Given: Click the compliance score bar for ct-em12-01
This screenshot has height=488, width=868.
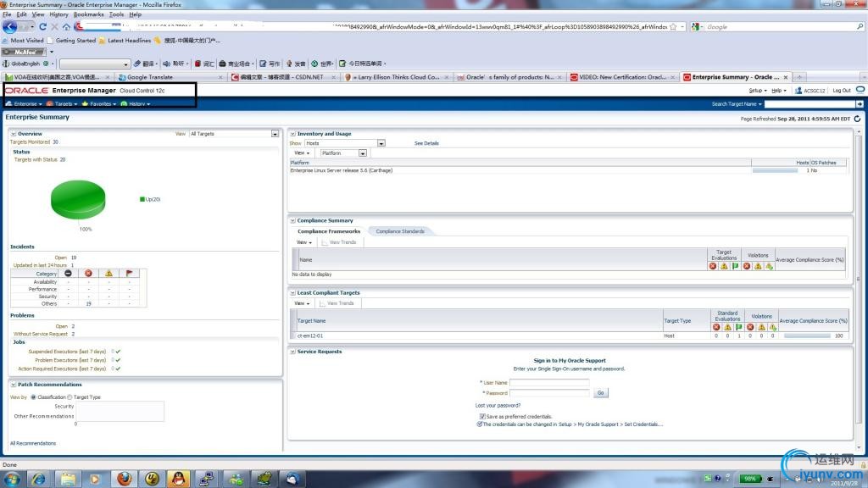Looking at the screenshot, I should (x=807, y=335).
